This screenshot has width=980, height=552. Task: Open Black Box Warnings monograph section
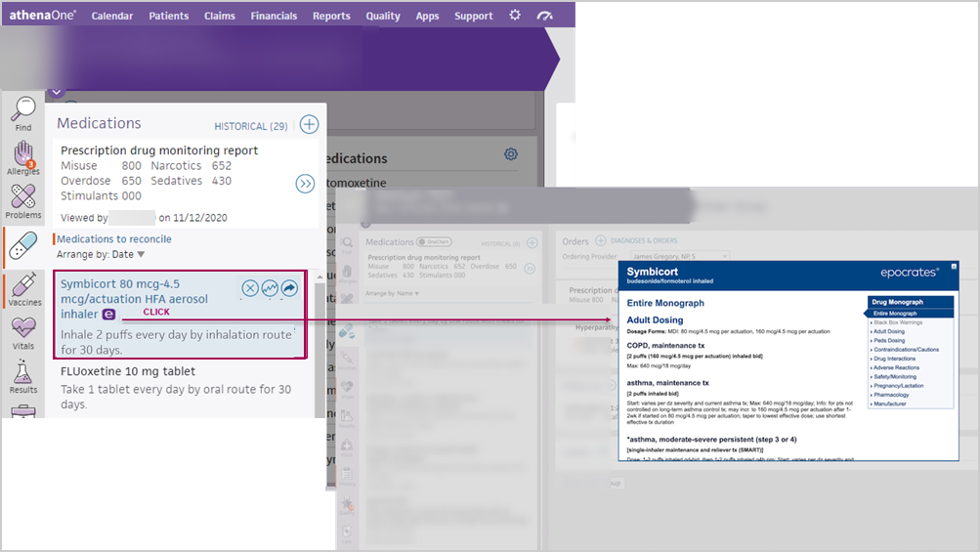(x=898, y=322)
